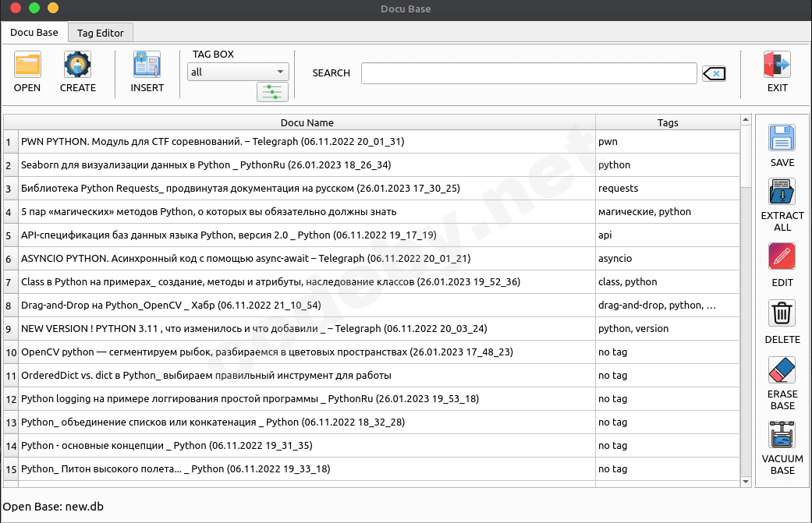Select the Docu Base tab

(34, 32)
